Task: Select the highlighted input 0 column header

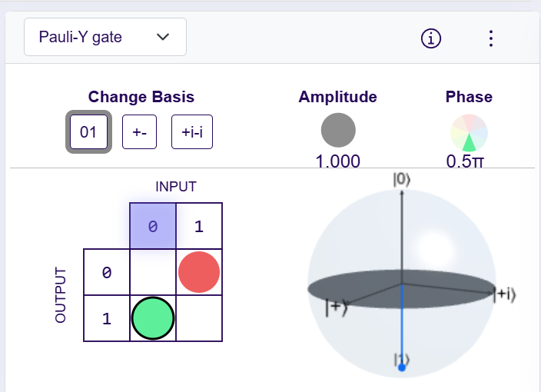Action: [153, 226]
